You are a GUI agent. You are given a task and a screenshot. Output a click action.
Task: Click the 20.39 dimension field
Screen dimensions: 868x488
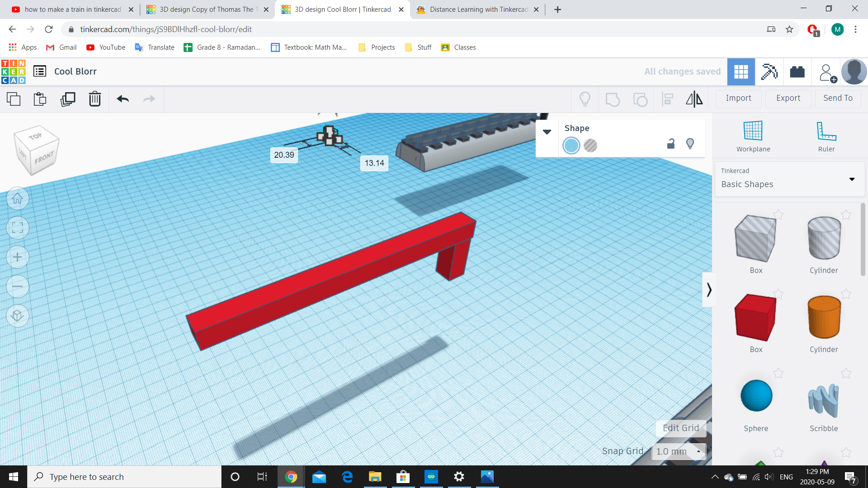284,155
